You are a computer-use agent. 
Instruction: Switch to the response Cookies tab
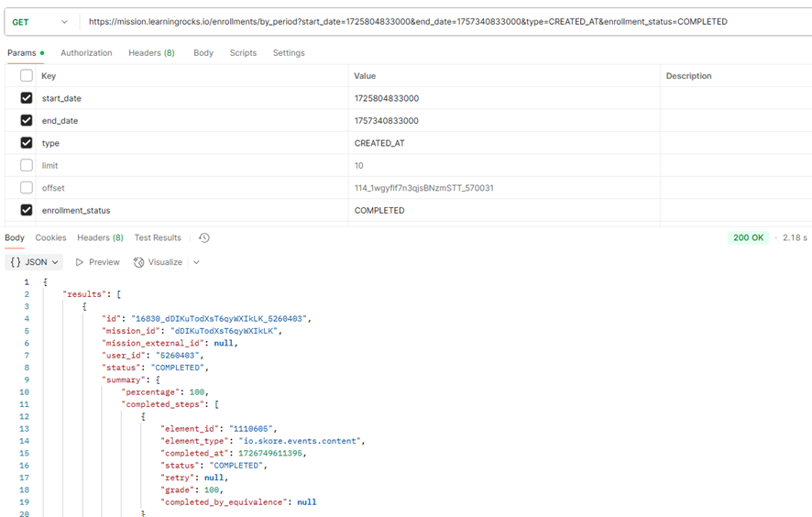pos(50,238)
